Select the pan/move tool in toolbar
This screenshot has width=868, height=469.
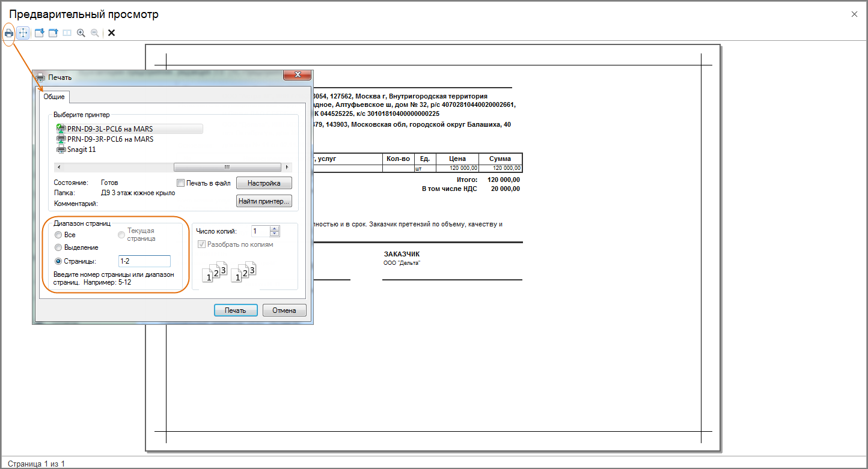tap(23, 32)
